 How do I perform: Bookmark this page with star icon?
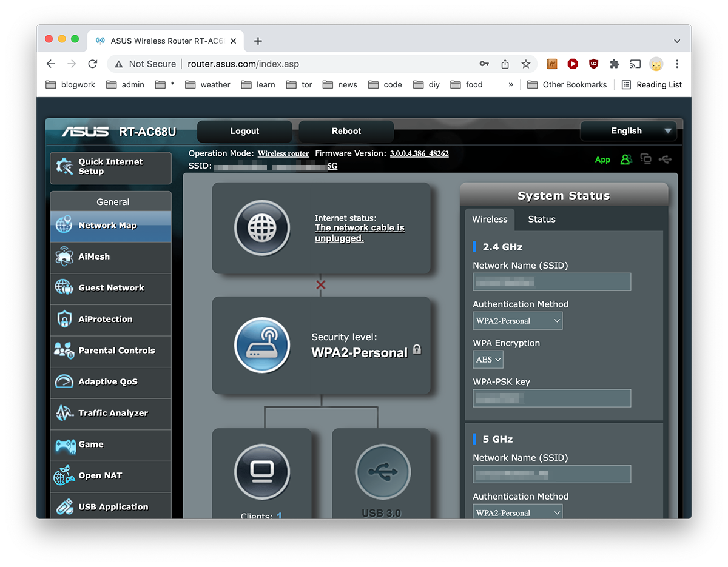(526, 64)
